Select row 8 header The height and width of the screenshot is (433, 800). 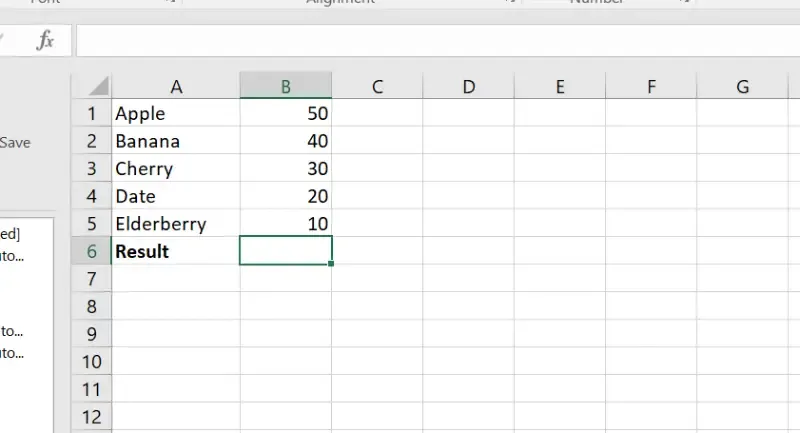click(x=91, y=305)
